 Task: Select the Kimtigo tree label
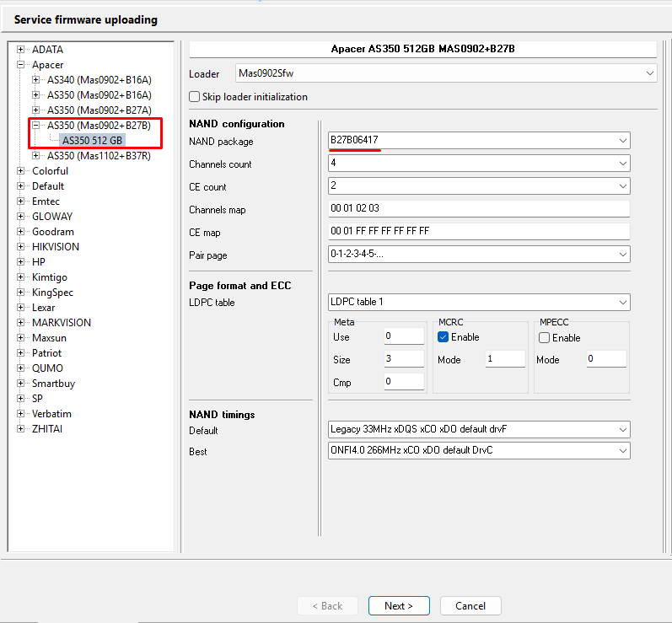click(50, 277)
